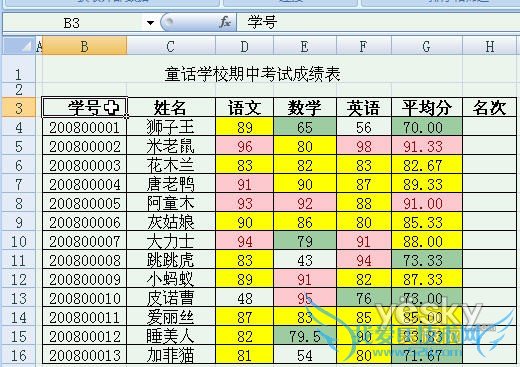520x367 pixels.
Task: Select column B header
Action: (85, 46)
